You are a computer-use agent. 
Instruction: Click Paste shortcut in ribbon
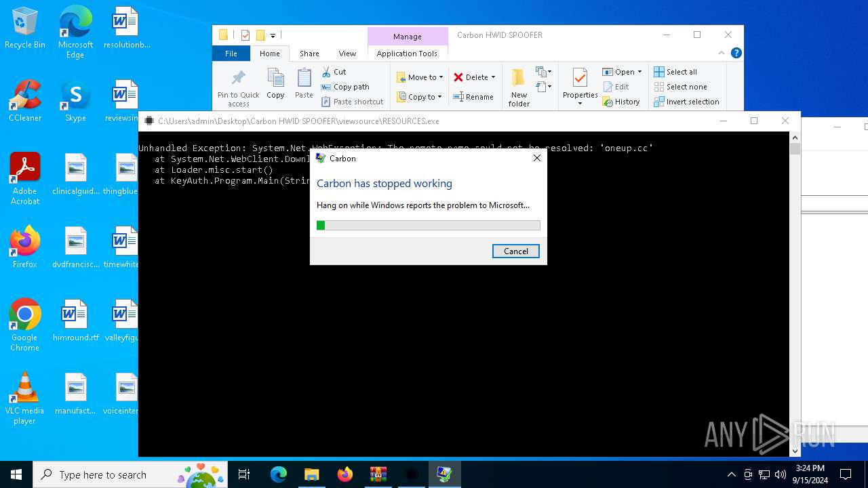click(353, 102)
